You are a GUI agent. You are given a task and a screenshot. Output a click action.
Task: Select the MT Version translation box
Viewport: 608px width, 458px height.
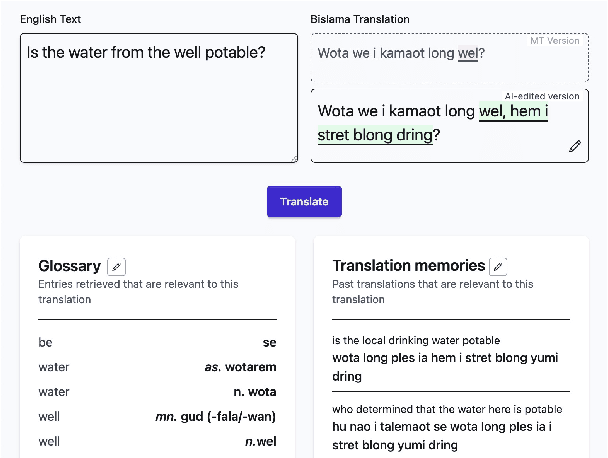(x=449, y=59)
